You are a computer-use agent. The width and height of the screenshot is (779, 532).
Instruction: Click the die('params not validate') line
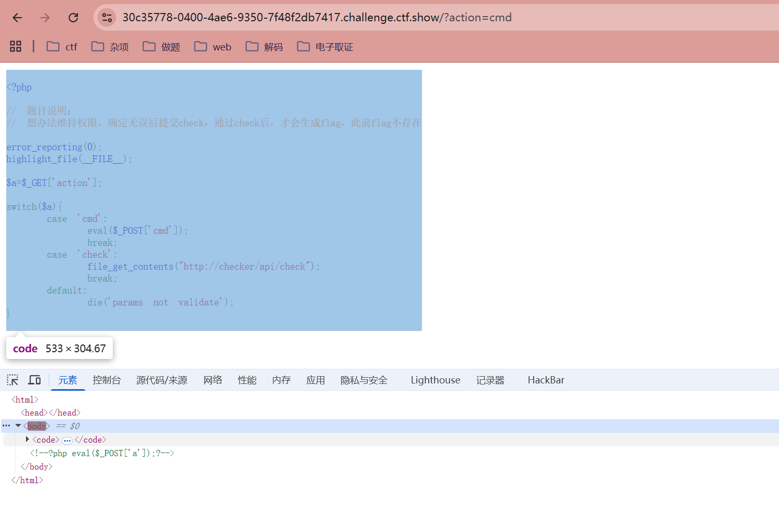point(161,302)
